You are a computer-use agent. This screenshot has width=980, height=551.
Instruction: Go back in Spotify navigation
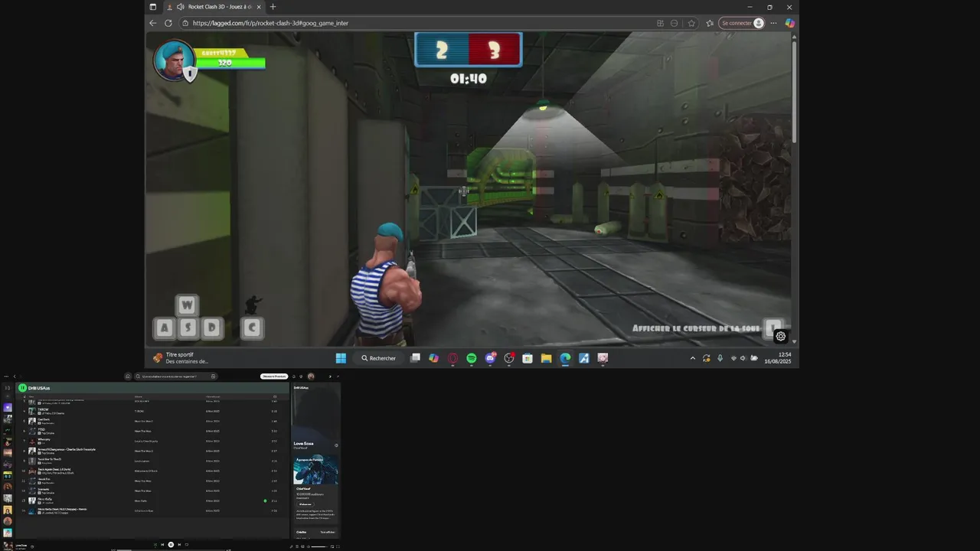click(x=15, y=377)
